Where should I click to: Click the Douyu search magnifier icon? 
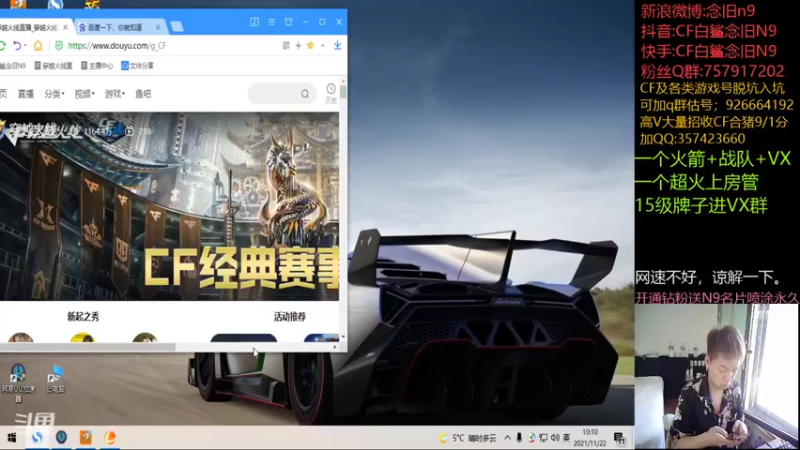(x=305, y=94)
